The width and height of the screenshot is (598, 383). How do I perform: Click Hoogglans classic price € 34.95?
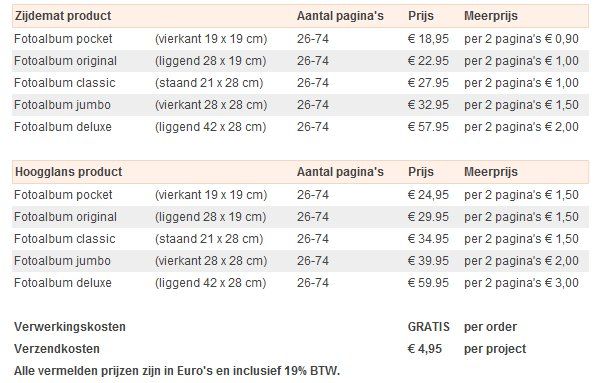(x=428, y=239)
